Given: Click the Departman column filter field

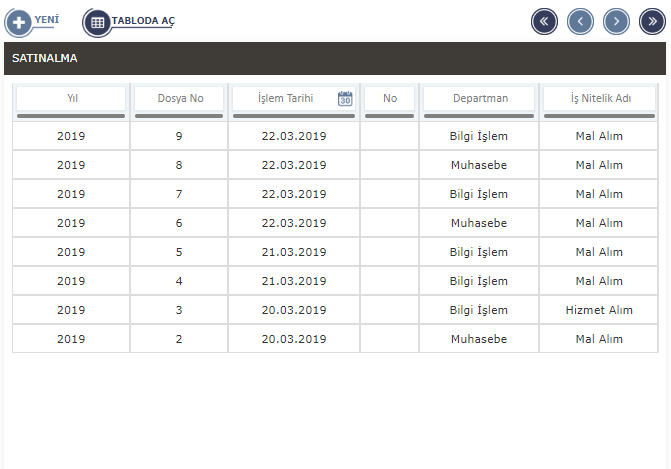Looking at the screenshot, I should pyautogui.click(x=480, y=98).
